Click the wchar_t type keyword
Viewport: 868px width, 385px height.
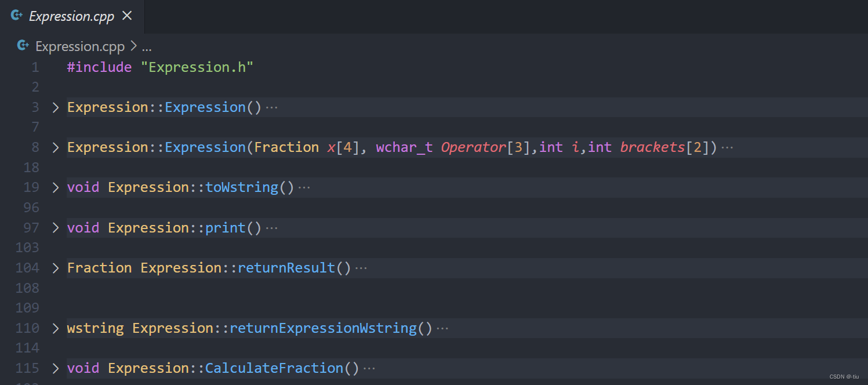click(404, 147)
